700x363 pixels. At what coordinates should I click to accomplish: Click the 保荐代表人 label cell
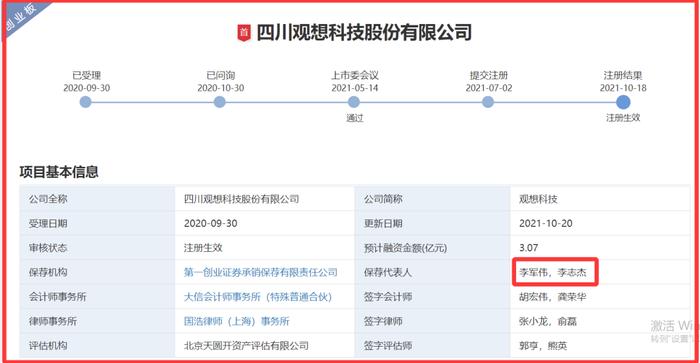click(x=432, y=272)
